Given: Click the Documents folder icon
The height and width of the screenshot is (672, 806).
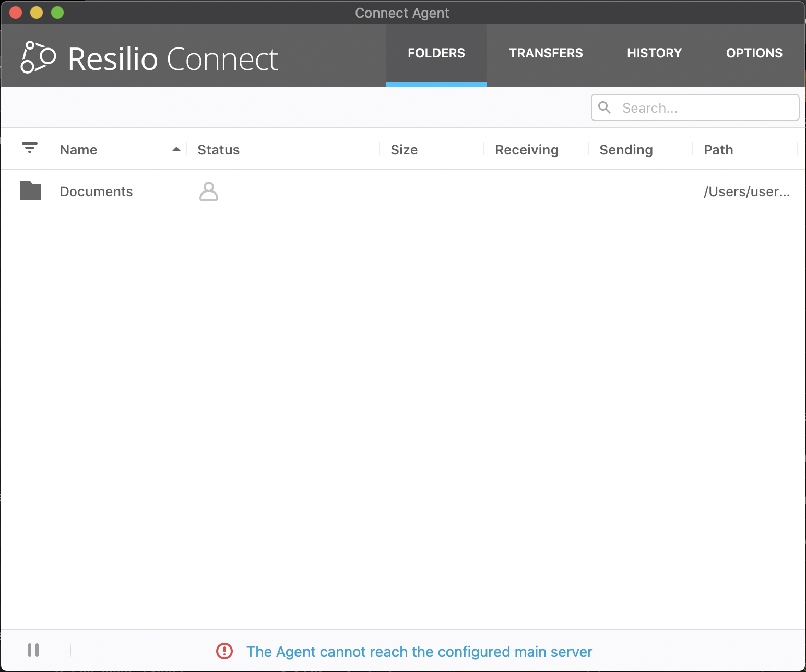Looking at the screenshot, I should pyautogui.click(x=30, y=191).
